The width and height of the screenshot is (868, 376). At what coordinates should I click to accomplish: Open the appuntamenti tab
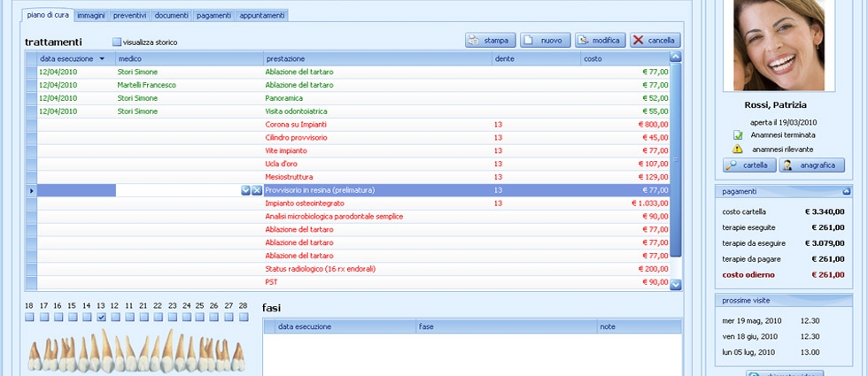tap(262, 16)
